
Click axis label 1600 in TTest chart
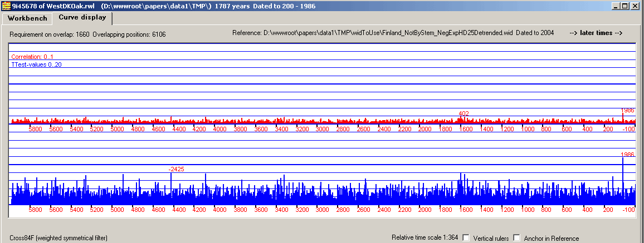click(x=466, y=210)
